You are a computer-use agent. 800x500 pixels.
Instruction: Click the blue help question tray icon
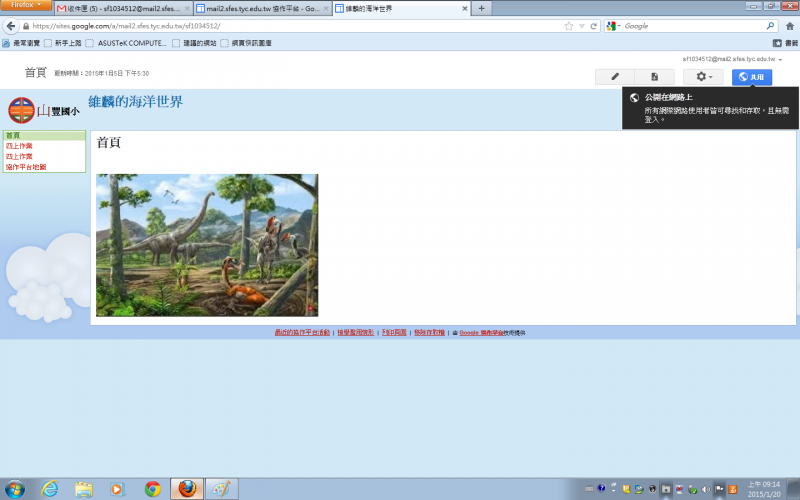[602, 488]
